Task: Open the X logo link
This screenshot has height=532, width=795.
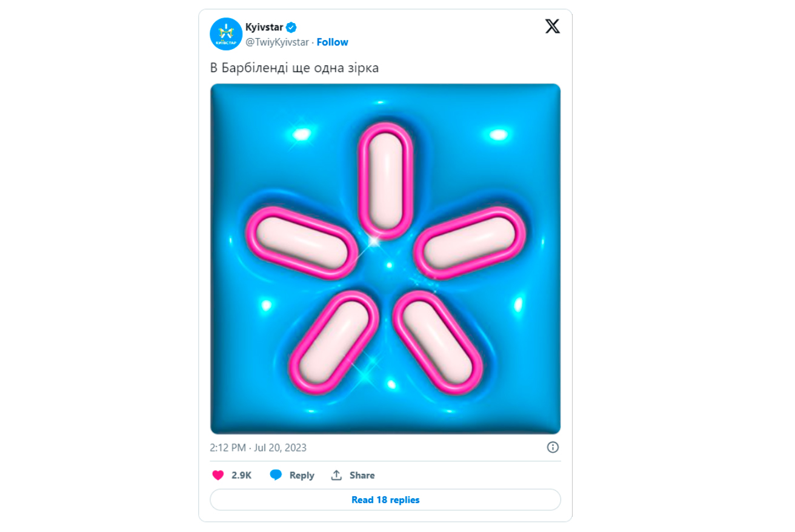Action: [x=552, y=26]
